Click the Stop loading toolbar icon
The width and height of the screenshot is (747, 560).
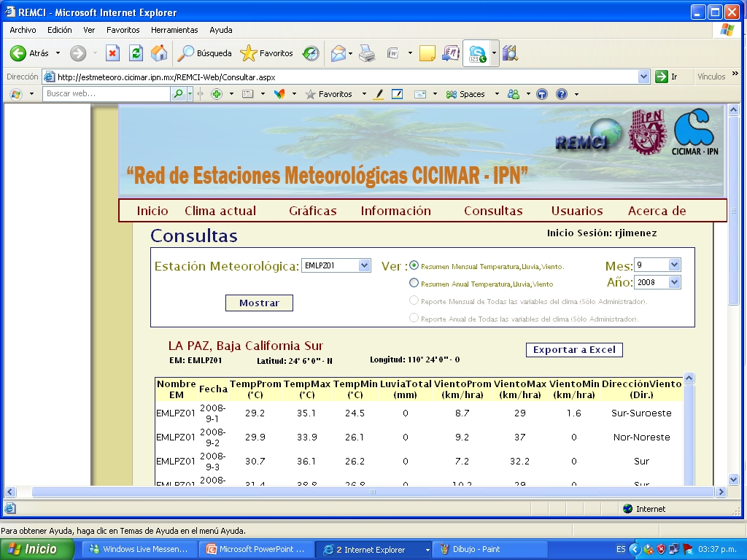tap(112, 53)
